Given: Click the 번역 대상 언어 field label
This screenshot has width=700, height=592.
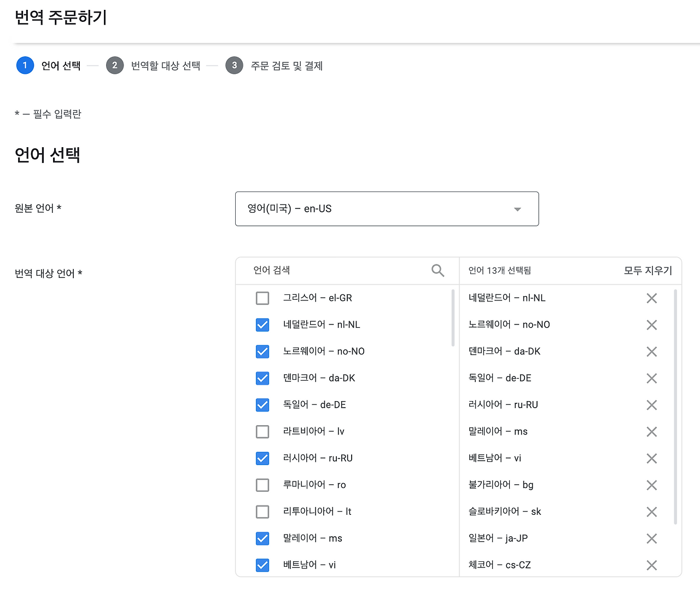Looking at the screenshot, I should [49, 274].
